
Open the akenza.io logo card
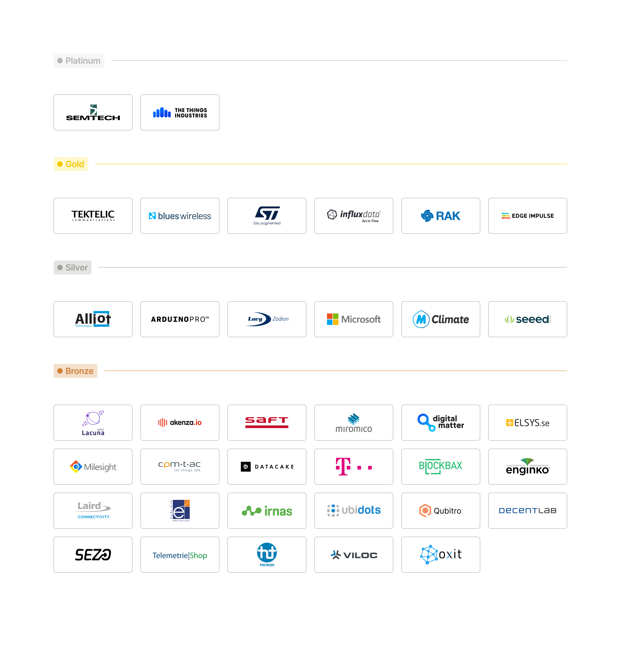tap(180, 422)
